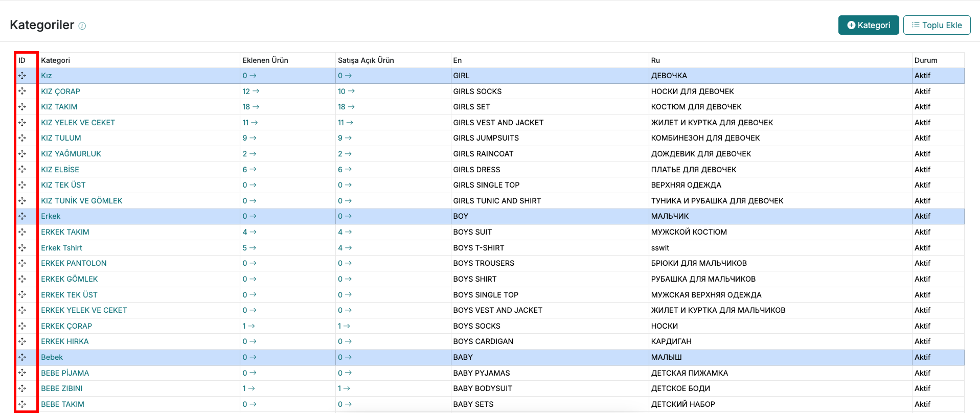Grab the move handle on Erkek row
The width and height of the screenshot is (980, 413).
click(x=22, y=216)
